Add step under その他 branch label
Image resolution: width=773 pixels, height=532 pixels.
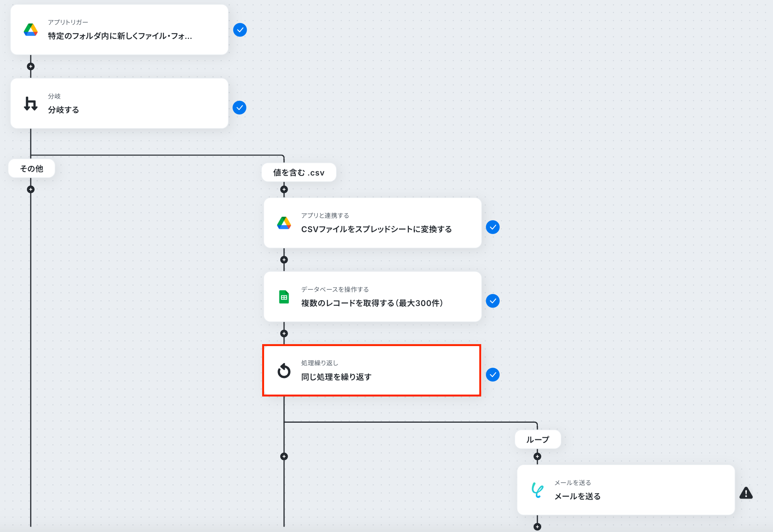coord(31,189)
